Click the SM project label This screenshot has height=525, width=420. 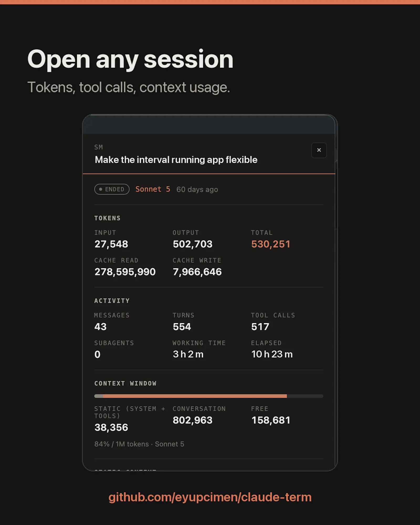(99, 147)
